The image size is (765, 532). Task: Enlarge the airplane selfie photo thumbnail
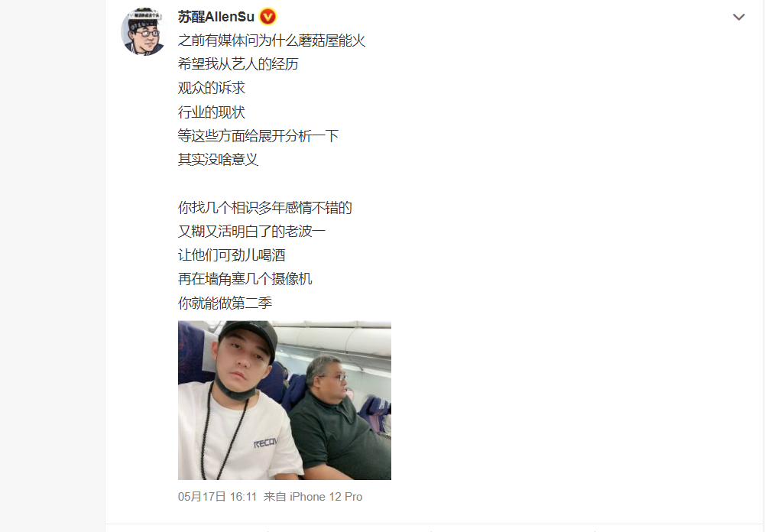(284, 401)
